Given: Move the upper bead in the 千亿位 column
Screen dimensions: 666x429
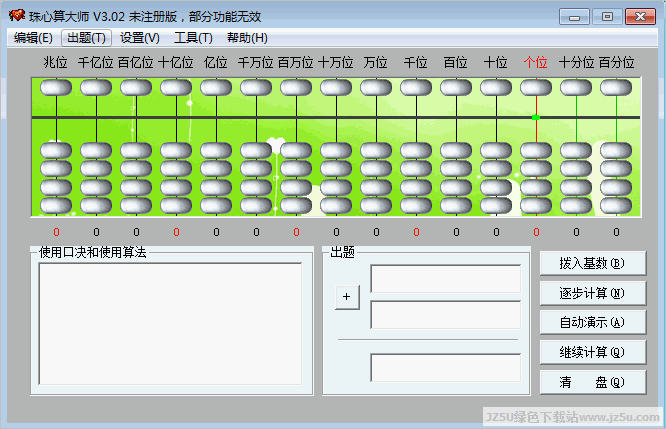Looking at the screenshot, I should (96, 88).
